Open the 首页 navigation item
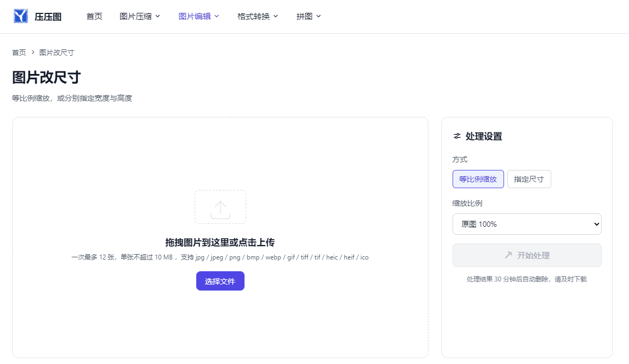 pos(94,17)
